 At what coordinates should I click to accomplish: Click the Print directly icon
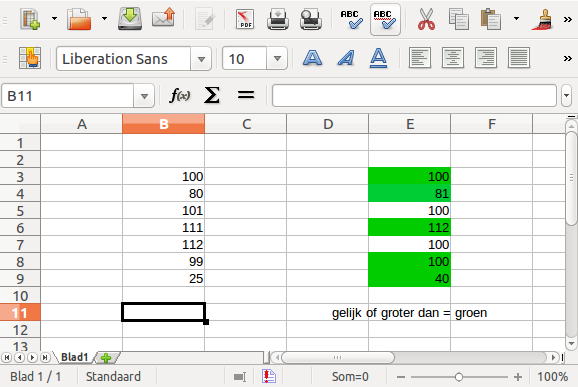tap(278, 19)
